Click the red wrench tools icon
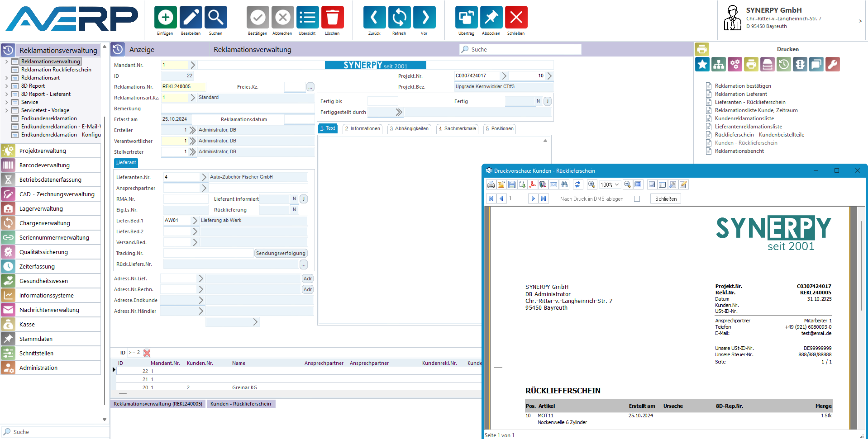The height and width of the screenshot is (439, 868). coord(833,65)
